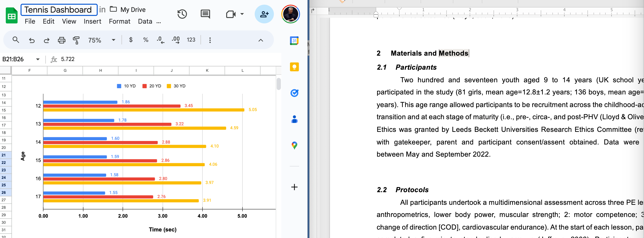Viewport: 644px width, 238px height.
Task: Click the Word ruler tab selector icon
Action: (312, 10)
